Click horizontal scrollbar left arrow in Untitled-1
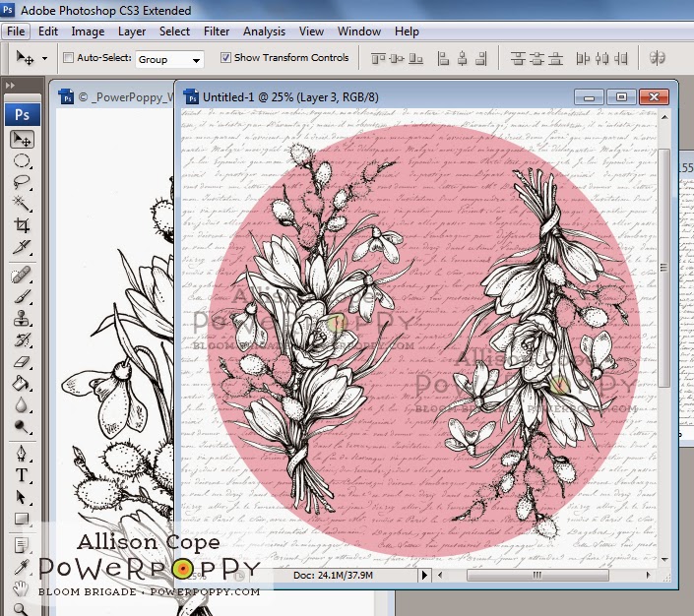 pos(440,575)
